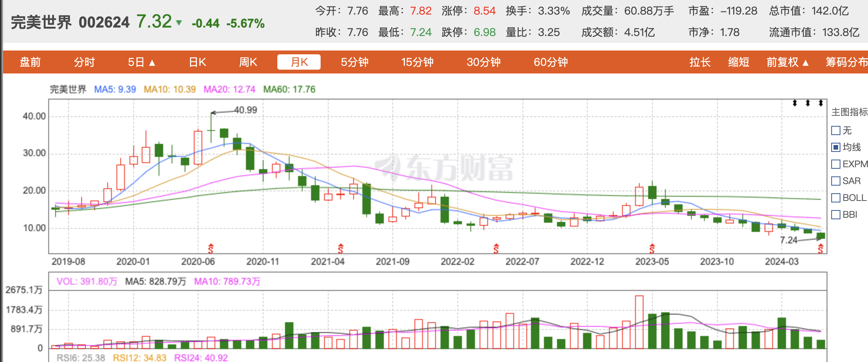Switch to the 分时 tab
The width and height of the screenshot is (868, 362).
click(84, 62)
